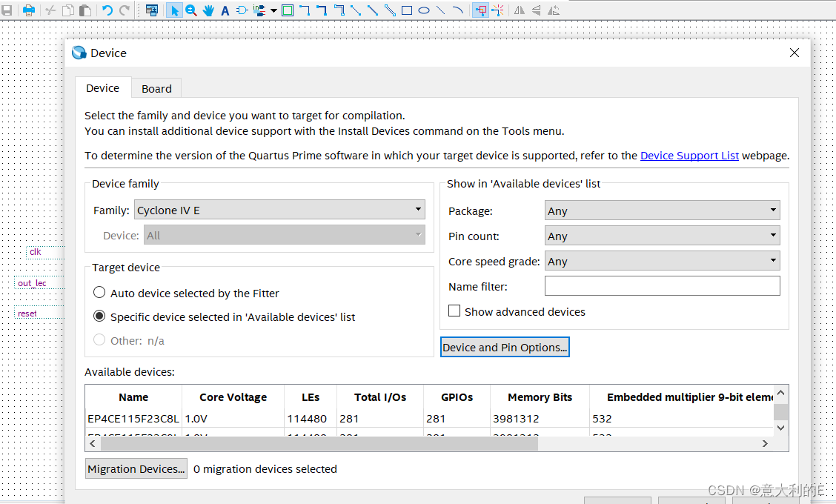
Task: Click the Name filter input field
Action: click(x=662, y=286)
